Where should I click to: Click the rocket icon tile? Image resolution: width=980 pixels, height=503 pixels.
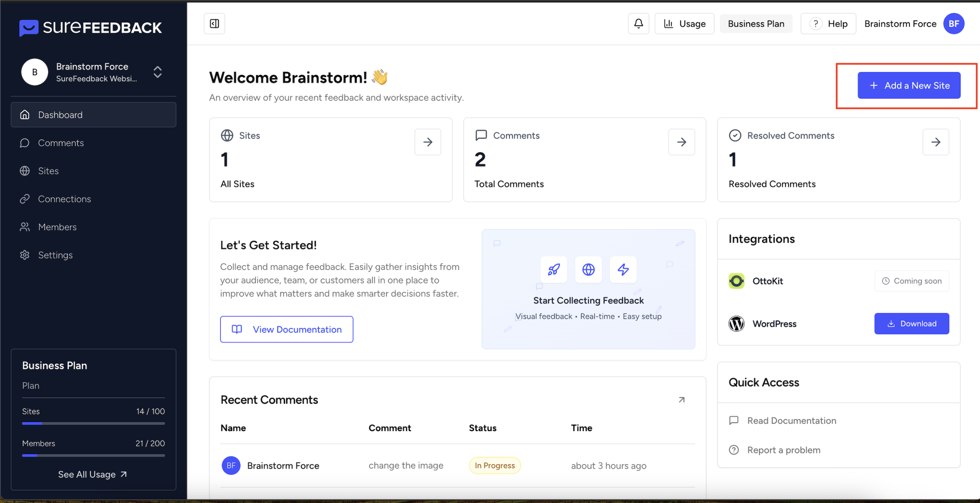click(x=554, y=270)
